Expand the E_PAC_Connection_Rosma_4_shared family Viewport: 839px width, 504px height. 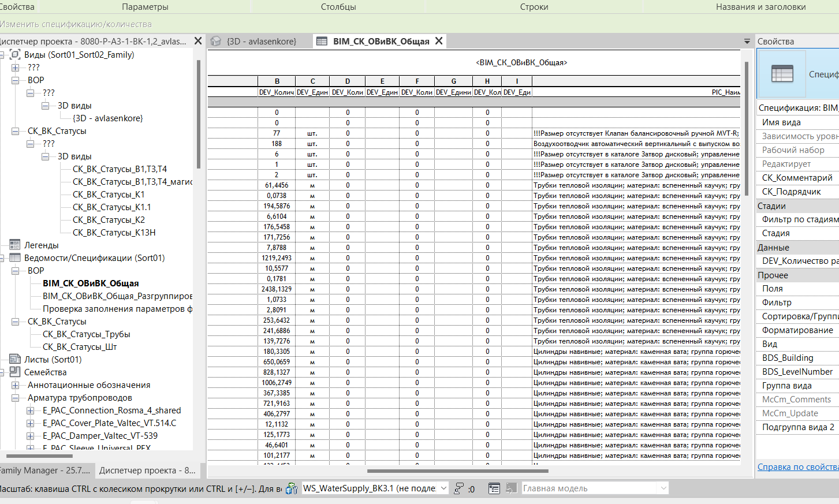click(31, 410)
